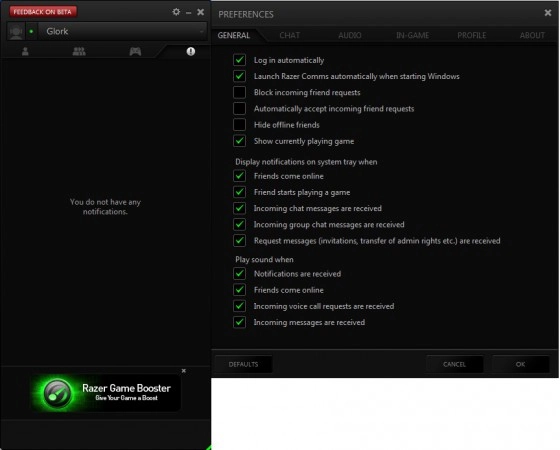Screen dimensions: 560x450
Task: Enable Automatically accept incoming friend requests
Action: (x=240, y=108)
